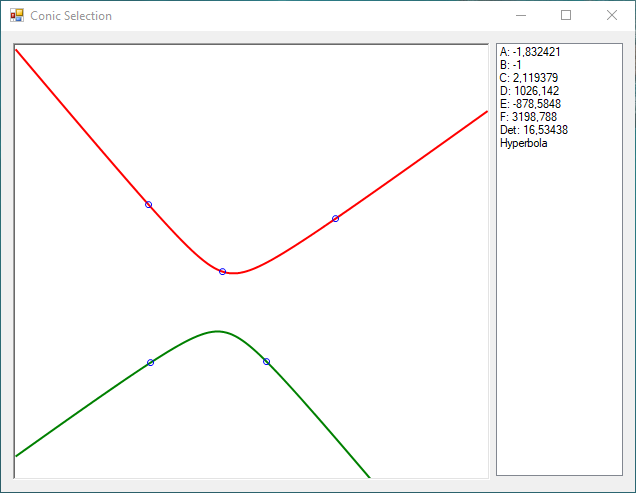Select the rightmost blue point on red curve
The image size is (636, 493).
click(335, 218)
